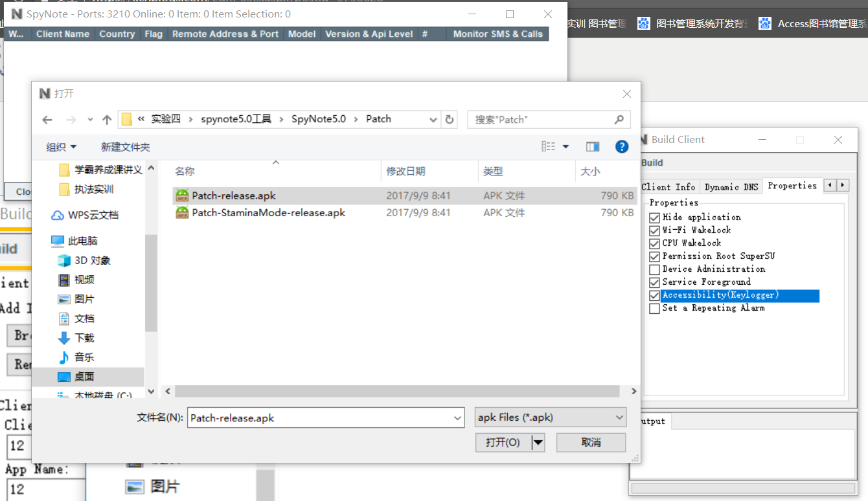Switch to the Dynamic DNS tab
This screenshot has height=501, width=868.
731,187
